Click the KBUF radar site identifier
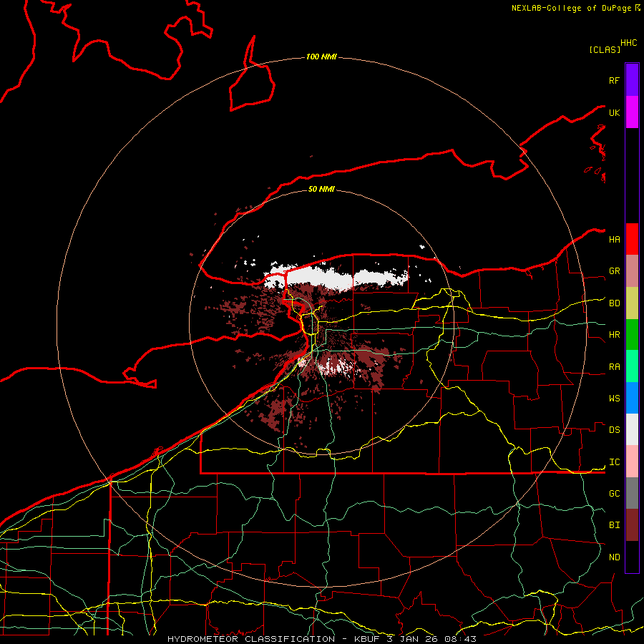Screen dimensions: 644x644 pyautogui.click(x=368, y=639)
